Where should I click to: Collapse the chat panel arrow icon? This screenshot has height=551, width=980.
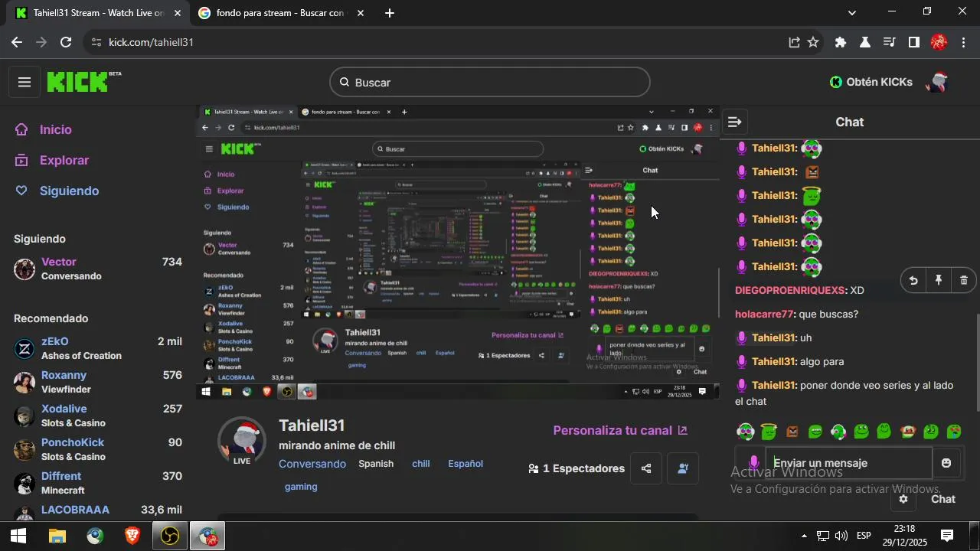coord(734,122)
